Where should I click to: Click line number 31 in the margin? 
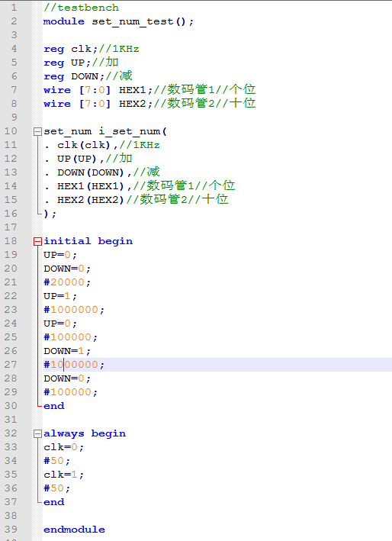pyautogui.click(x=11, y=420)
